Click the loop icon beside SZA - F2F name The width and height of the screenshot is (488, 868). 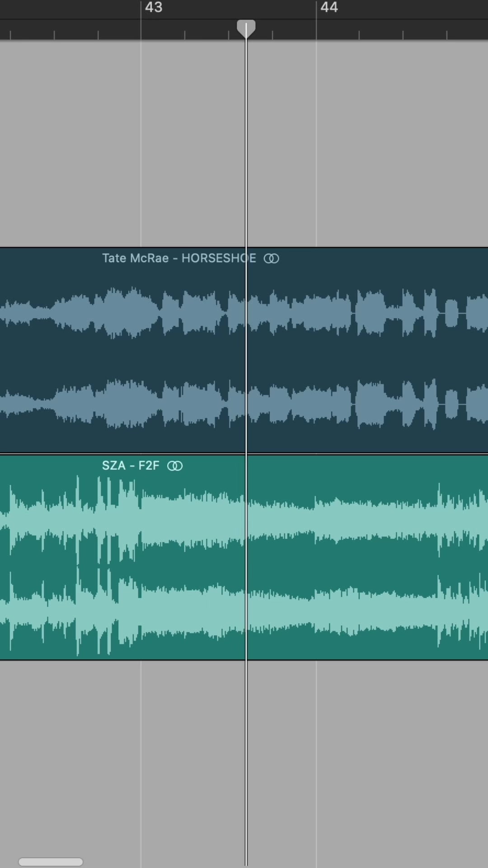(175, 466)
